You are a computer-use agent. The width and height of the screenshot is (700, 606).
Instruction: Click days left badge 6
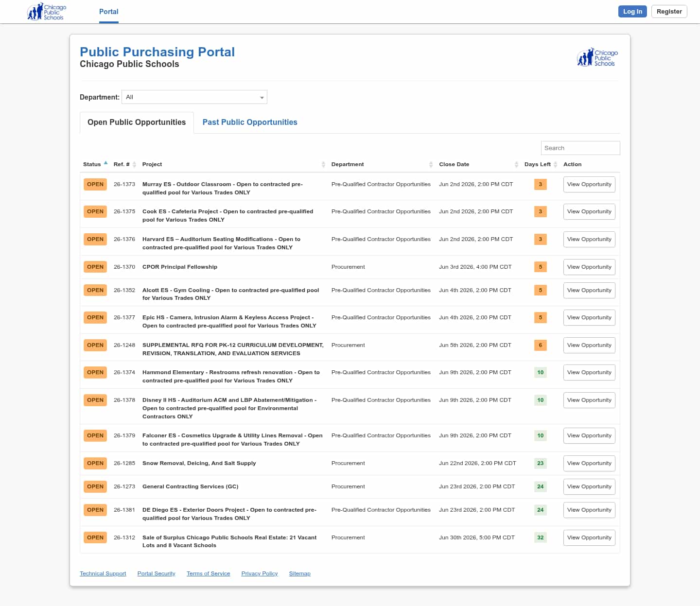540,345
